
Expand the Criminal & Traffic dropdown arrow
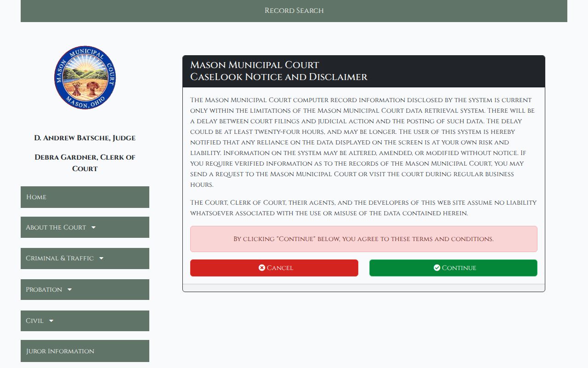coord(101,259)
